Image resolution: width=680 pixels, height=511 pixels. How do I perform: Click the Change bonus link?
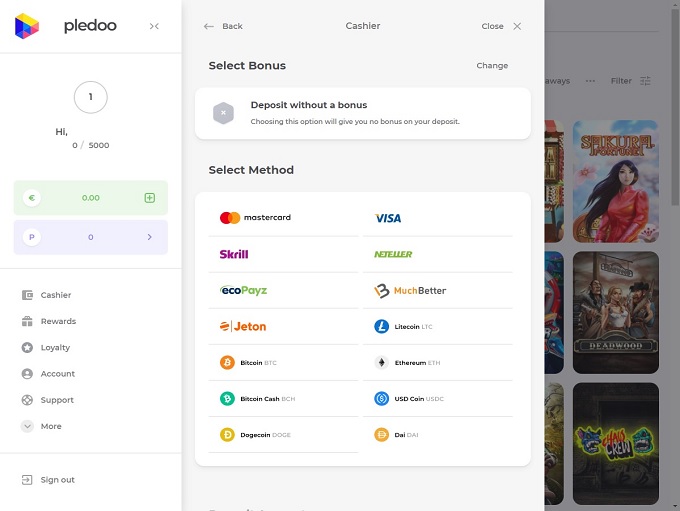pos(492,66)
